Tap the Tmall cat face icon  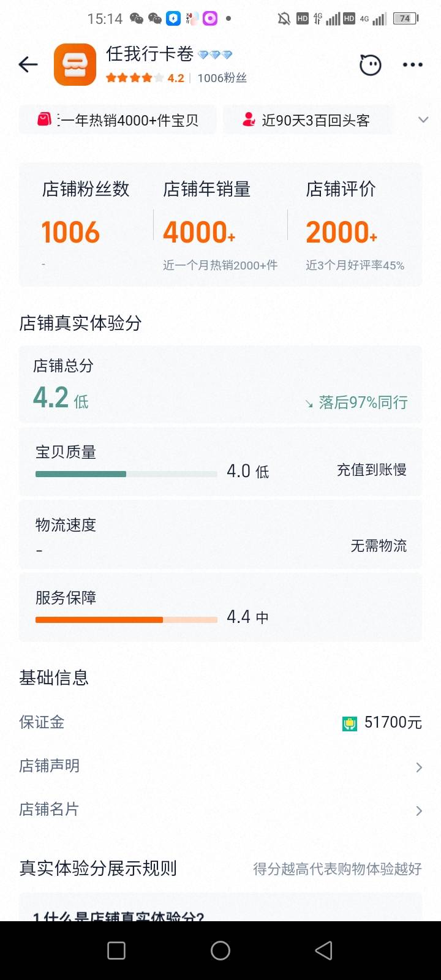tap(370, 64)
